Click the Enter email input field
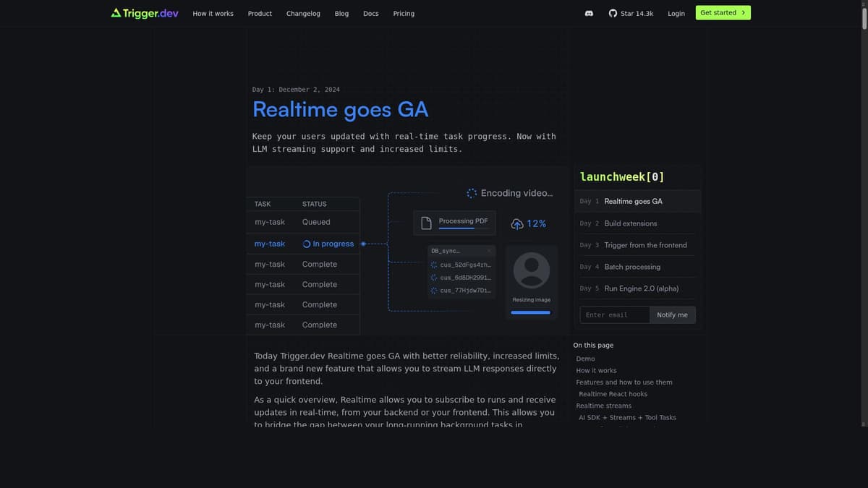Image resolution: width=868 pixels, height=488 pixels. pos(615,314)
